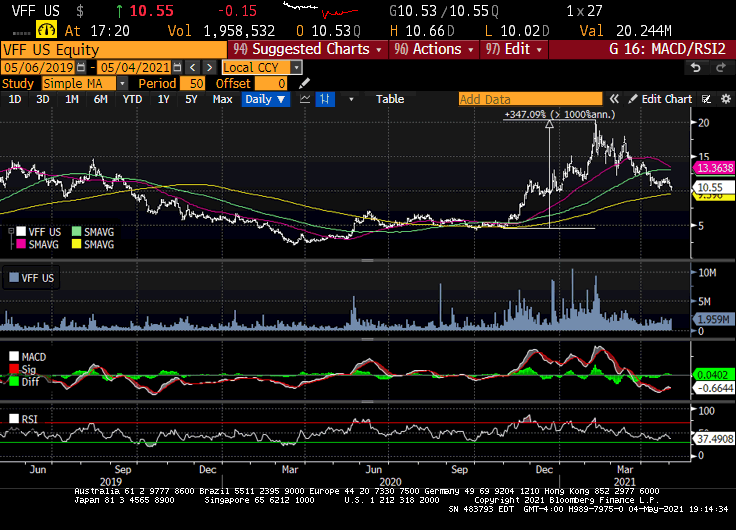Click the annotate chart icon

706,99
